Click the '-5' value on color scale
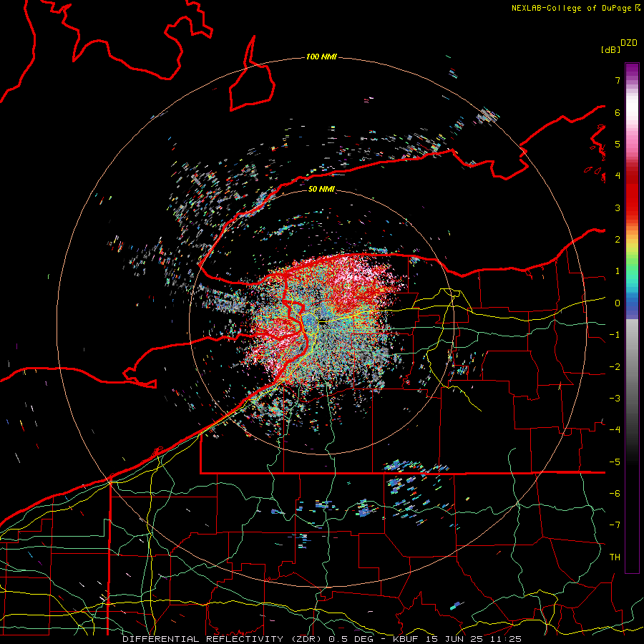Image resolution: width=644 pixels, height=644 pixels. pyautogui.click(x=615, y=462)
